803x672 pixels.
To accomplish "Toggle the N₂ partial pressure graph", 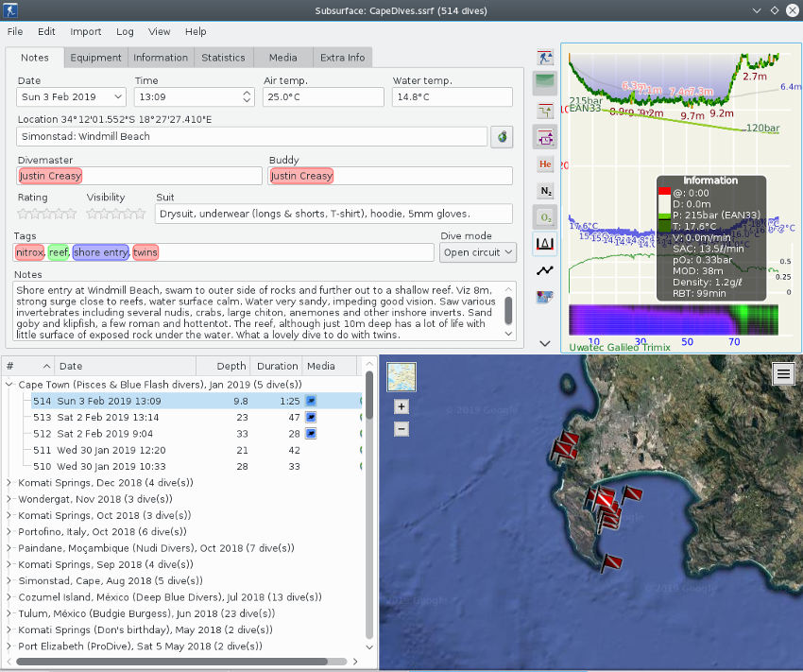I will click(x=545, y=191).
